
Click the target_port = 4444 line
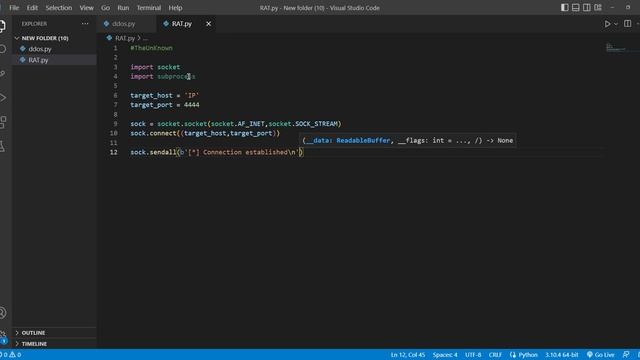click(x=165, y=105)
